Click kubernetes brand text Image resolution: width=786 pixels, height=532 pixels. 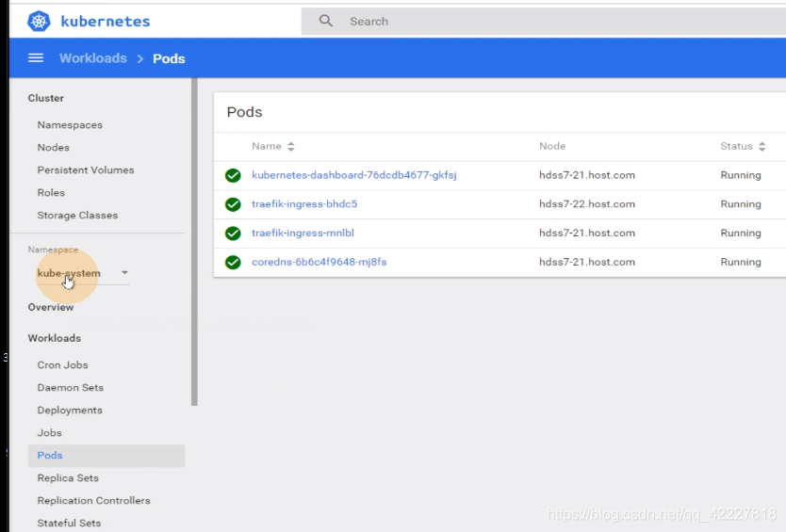106,22
